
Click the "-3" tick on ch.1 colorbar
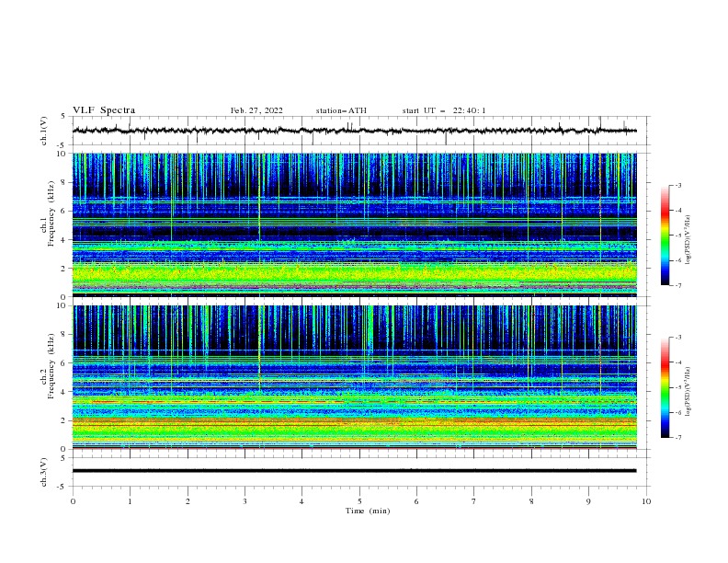[x=678, y=185]
